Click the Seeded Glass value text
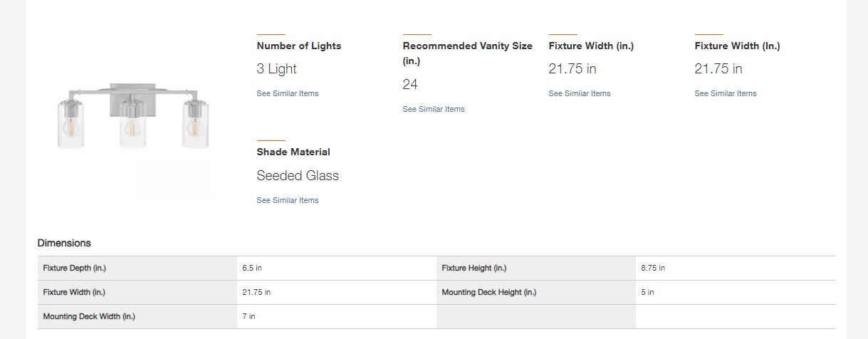This screenshot has height=339, width=868. click(x=298, y=176)
